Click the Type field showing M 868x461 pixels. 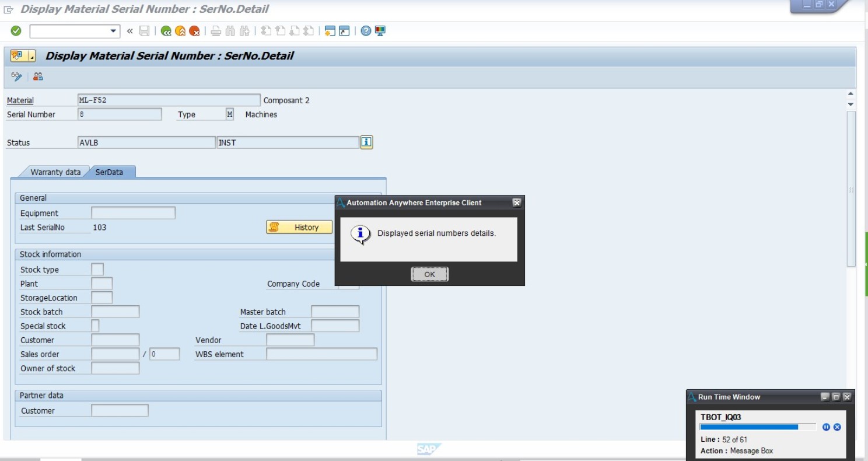[230, 114]
